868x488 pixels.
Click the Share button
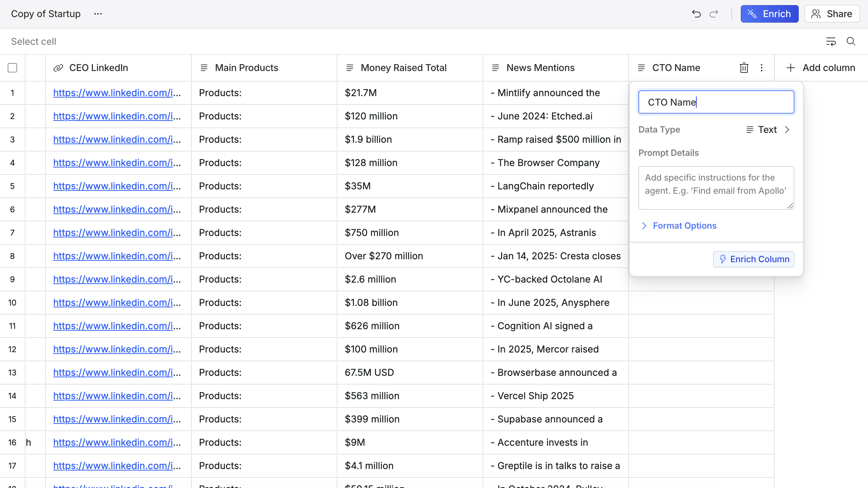coord(832,14)
